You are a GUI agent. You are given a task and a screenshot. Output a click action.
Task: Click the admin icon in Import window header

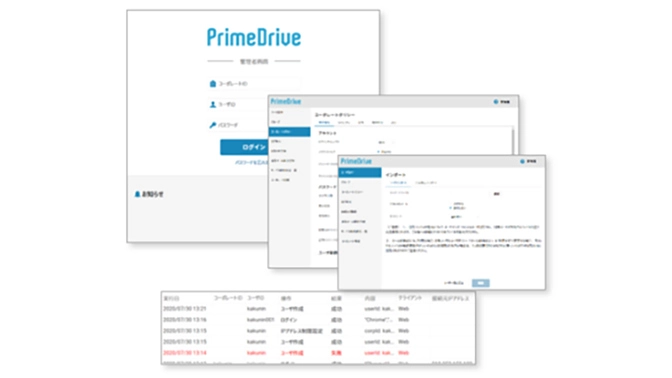click(x=522, y=162)
